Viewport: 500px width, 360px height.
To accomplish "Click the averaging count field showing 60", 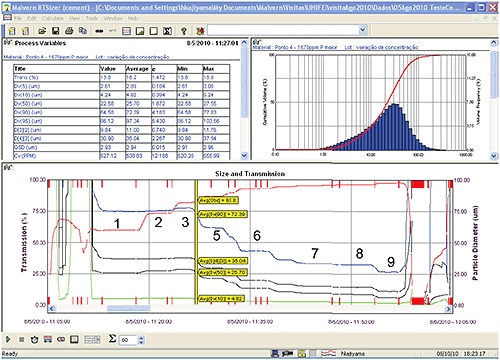I will 128,340.
